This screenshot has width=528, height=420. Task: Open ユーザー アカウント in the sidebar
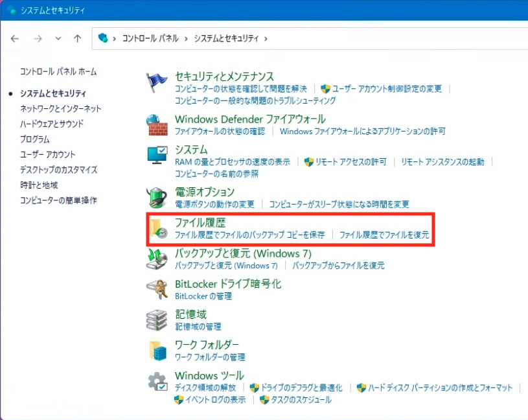[47, 154]
